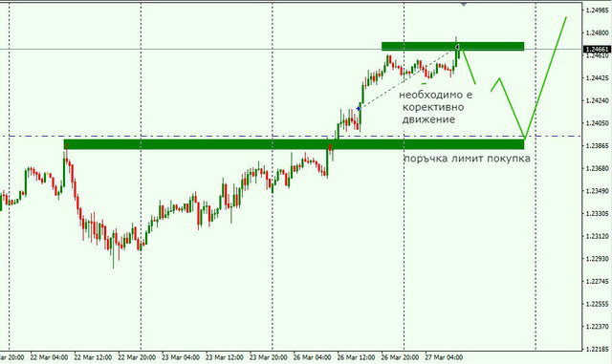Select the 'корективно' text label
The height and width of the screenshot is (364, 612).
pyautogui.click(x=433, y=107)
